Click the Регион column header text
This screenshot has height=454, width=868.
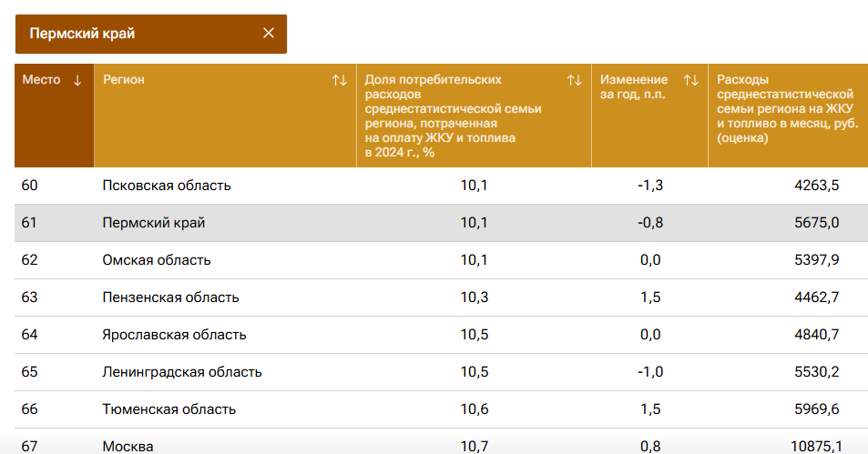pyautogui.click(x=124, y=80)
